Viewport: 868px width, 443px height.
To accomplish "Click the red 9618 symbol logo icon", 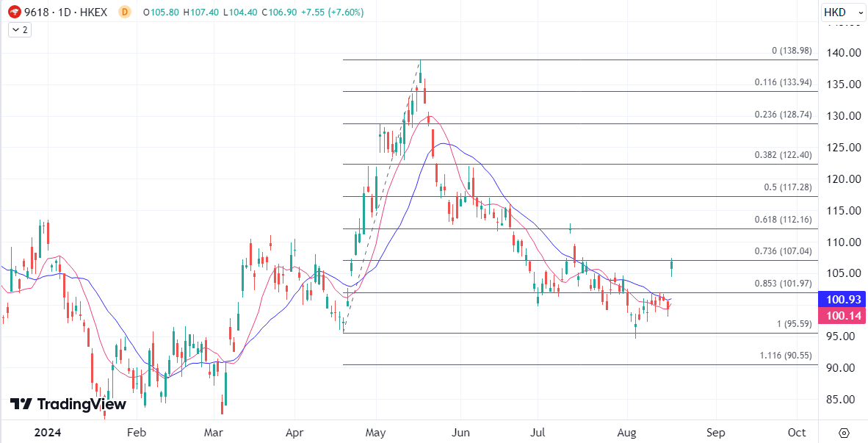I will coord(14,12).
